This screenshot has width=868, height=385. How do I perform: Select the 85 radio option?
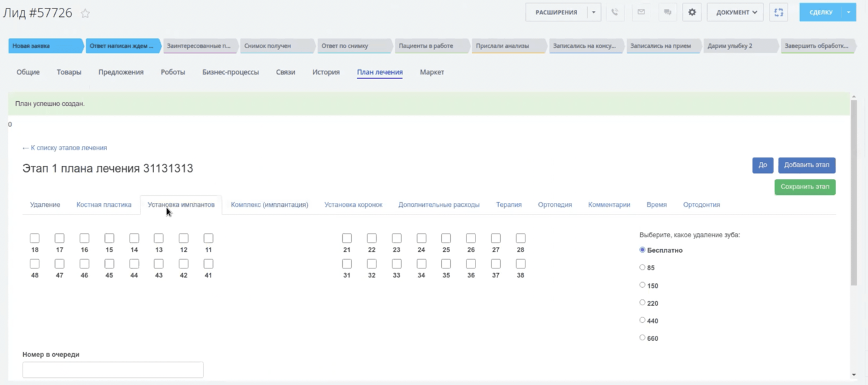[x=643, y=267]
